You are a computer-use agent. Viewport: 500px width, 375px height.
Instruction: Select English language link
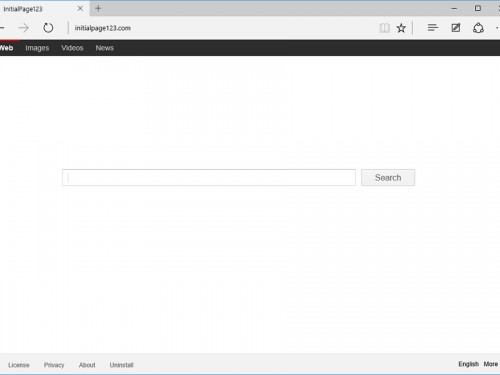click(x=468, y=364)
